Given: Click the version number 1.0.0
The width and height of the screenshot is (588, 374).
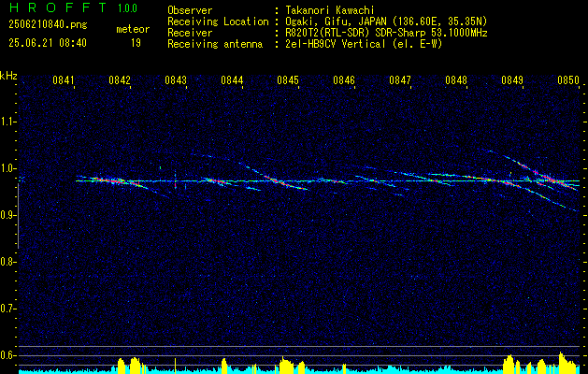Looking at the screenshot, I should (127, 8).
